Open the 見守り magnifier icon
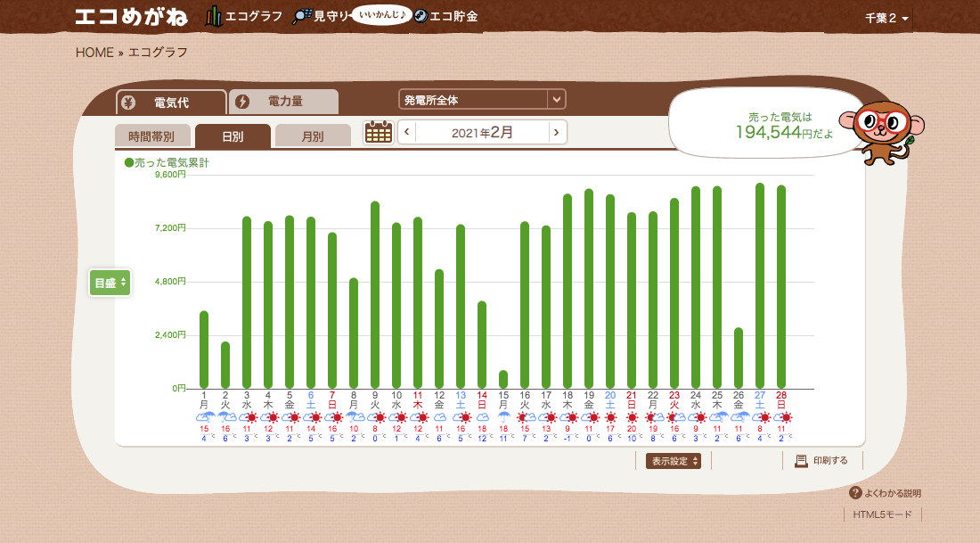The image size is (980, 543). pyautogui.click(x=302, y=16)
